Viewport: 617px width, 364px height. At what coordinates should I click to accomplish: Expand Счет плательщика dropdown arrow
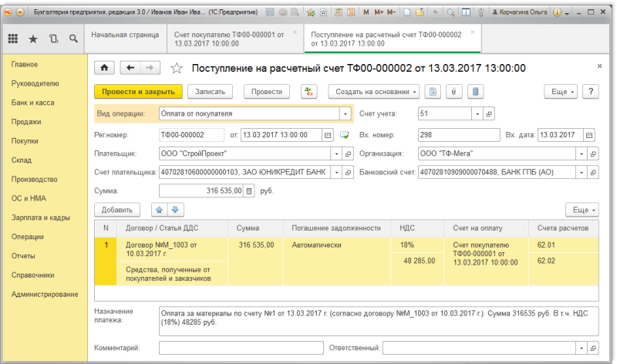tap(336, 172)
